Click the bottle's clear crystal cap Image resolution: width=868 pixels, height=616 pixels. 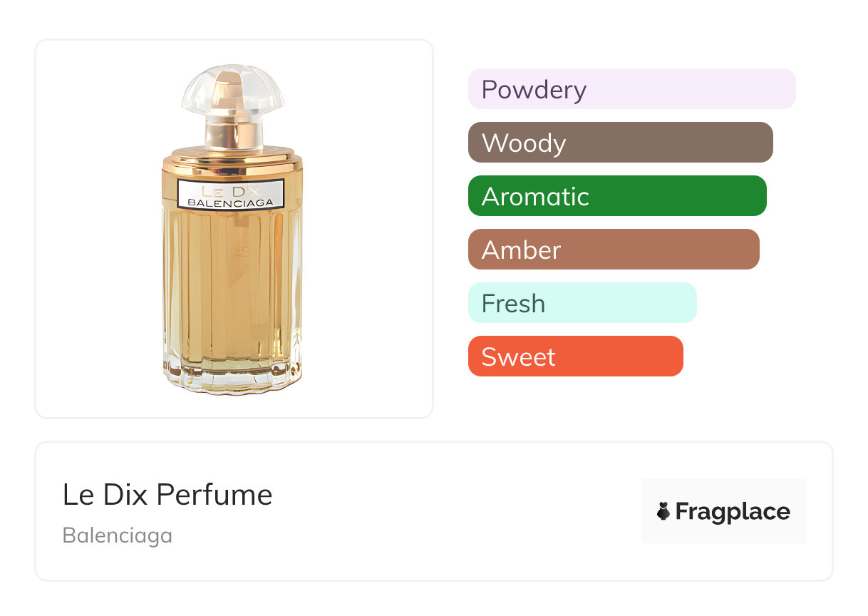click(232, 88)
